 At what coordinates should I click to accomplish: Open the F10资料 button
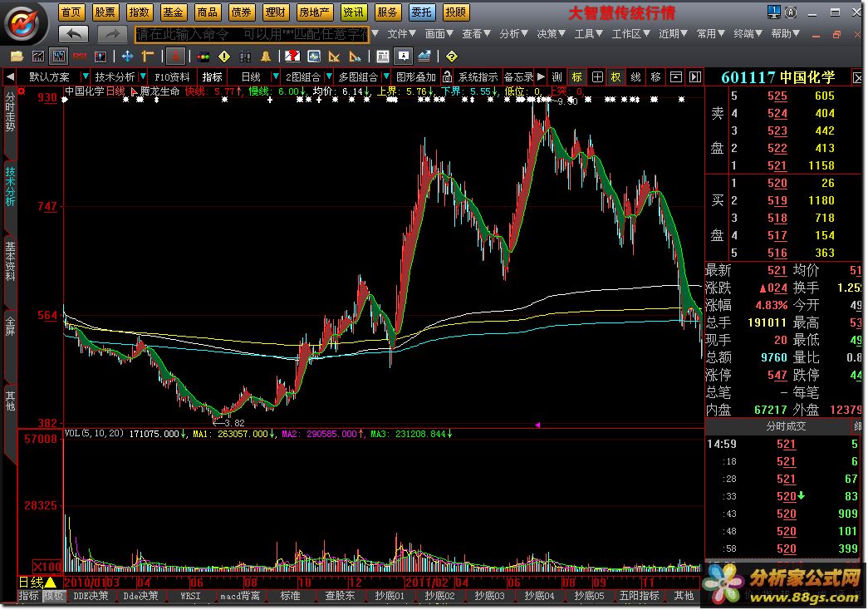coord(172,77)
